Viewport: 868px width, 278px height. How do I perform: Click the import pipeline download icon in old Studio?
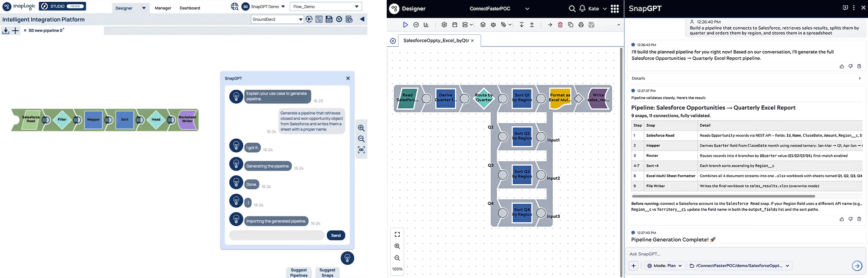[x=6, y=30]
